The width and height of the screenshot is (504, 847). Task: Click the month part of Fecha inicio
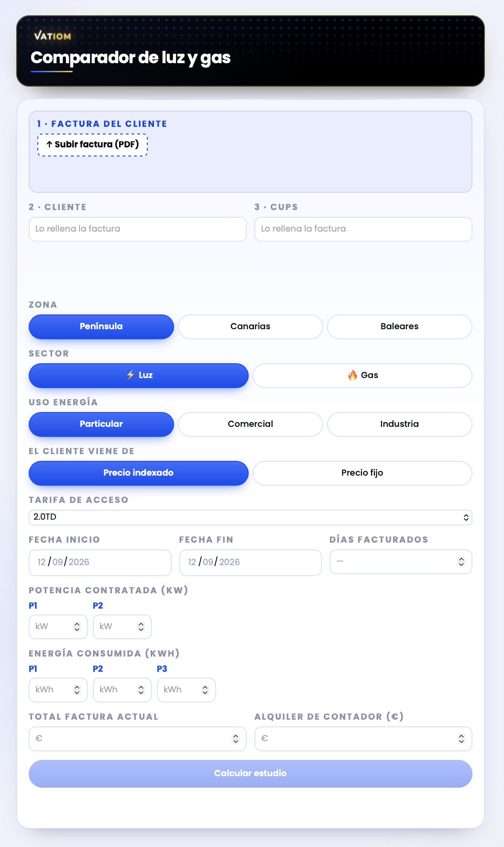point(58,562)
